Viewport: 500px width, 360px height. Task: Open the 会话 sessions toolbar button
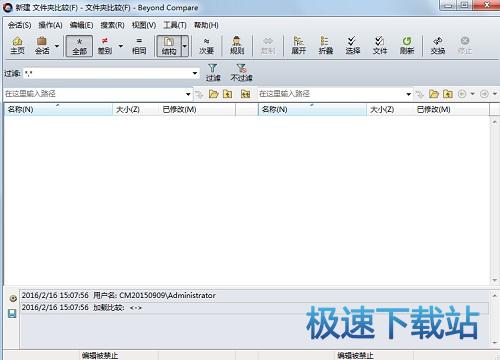(42, 46)
